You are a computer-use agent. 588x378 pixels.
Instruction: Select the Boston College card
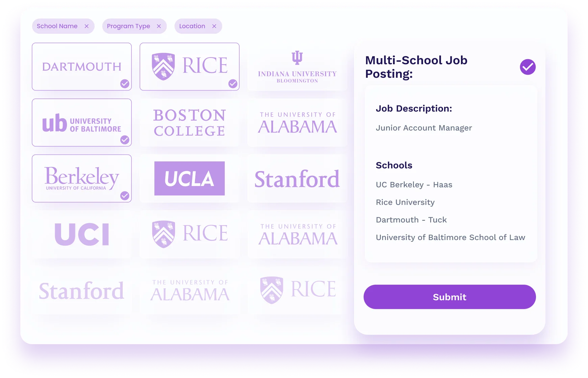190,123
